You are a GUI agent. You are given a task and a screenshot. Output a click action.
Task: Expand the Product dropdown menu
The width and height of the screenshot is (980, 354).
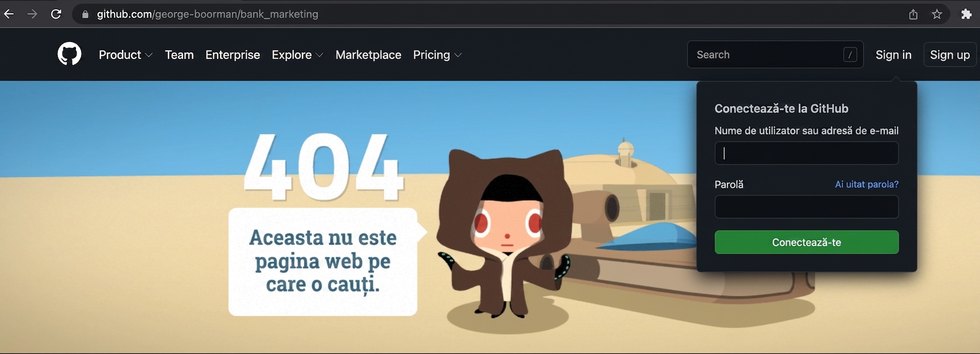125,55
